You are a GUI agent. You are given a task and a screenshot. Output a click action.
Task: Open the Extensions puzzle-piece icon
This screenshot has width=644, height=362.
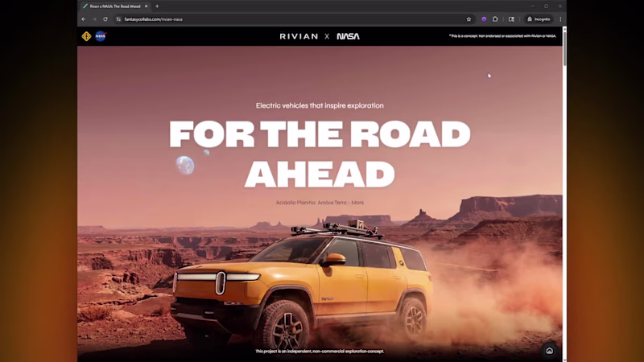(495, 19)
